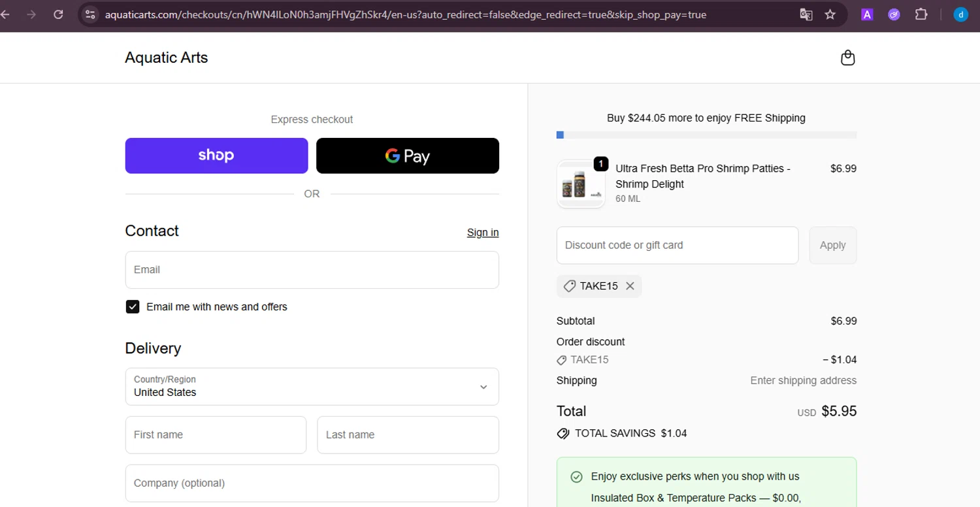Focus the Company (optional) field
The width and height of the screenshot is (980, 507).
click(x=312, y=483)
